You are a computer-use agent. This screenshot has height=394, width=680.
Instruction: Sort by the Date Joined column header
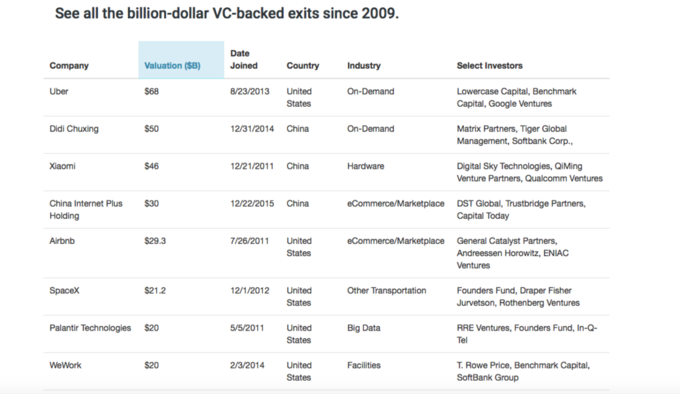[x=244, y=59]
